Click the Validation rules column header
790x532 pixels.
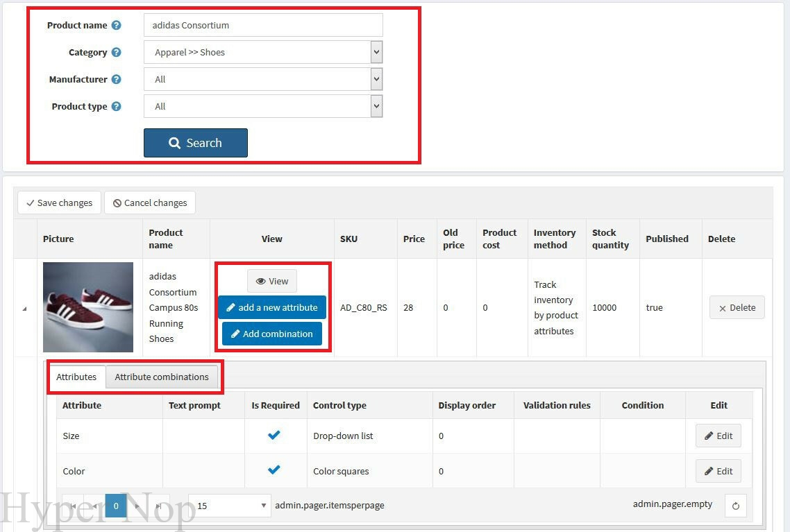(557, 405)
